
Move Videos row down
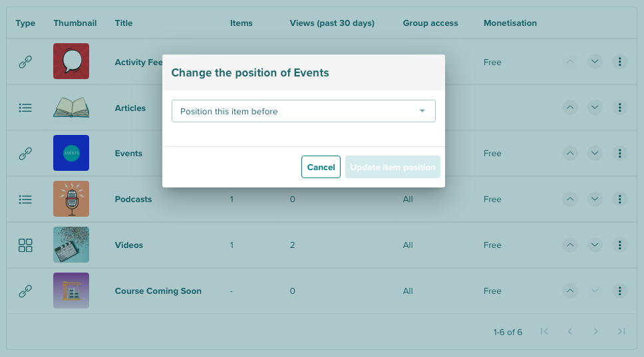point(594,245)
